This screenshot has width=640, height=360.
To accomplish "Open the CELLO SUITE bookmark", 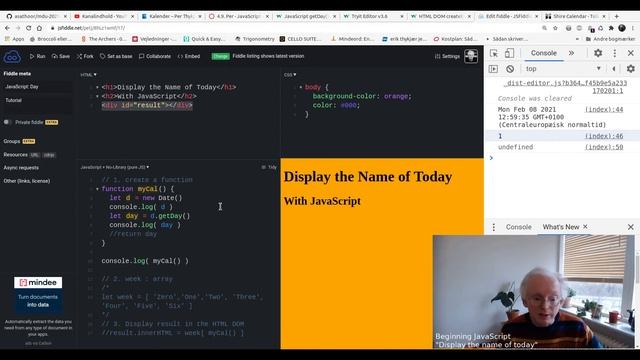I will click(x=300, y=39).
